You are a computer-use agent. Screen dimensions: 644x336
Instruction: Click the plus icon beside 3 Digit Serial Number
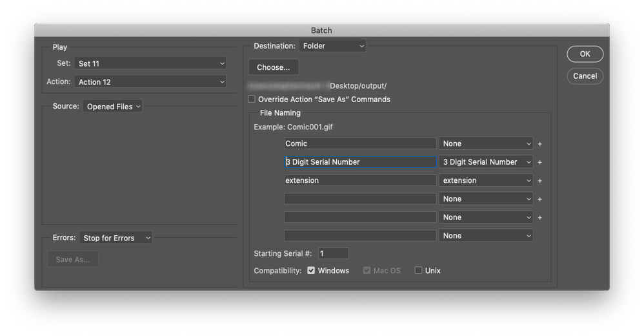point(539,162)
